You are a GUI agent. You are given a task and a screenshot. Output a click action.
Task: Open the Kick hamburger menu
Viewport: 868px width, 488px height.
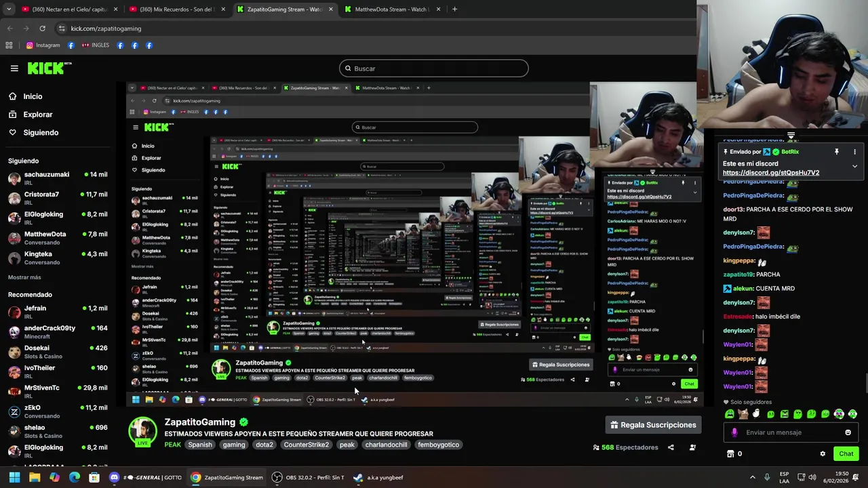(14, 68)
